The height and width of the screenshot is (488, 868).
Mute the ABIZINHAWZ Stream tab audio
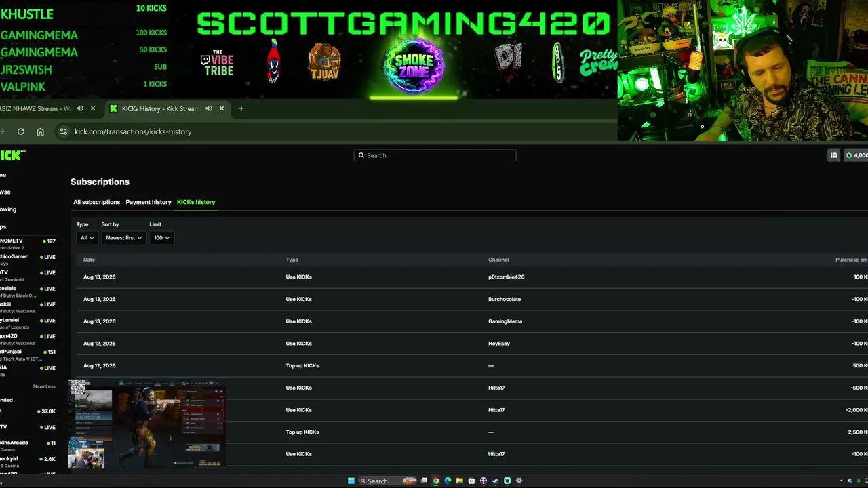[80, 108]
